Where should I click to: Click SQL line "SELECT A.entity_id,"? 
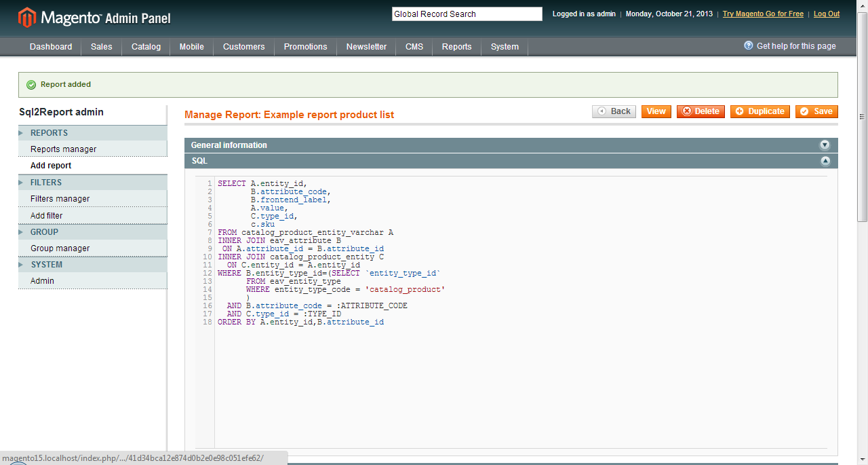(262, 184)
